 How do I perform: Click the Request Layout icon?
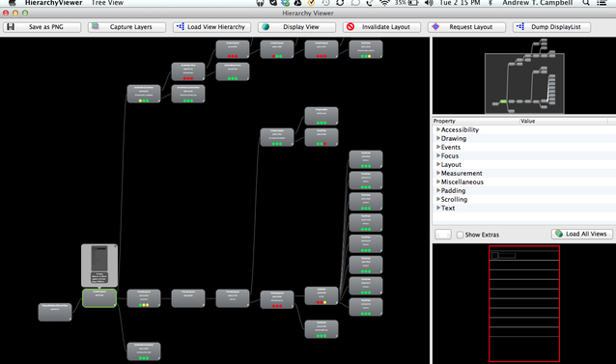[x=435, y=27]
